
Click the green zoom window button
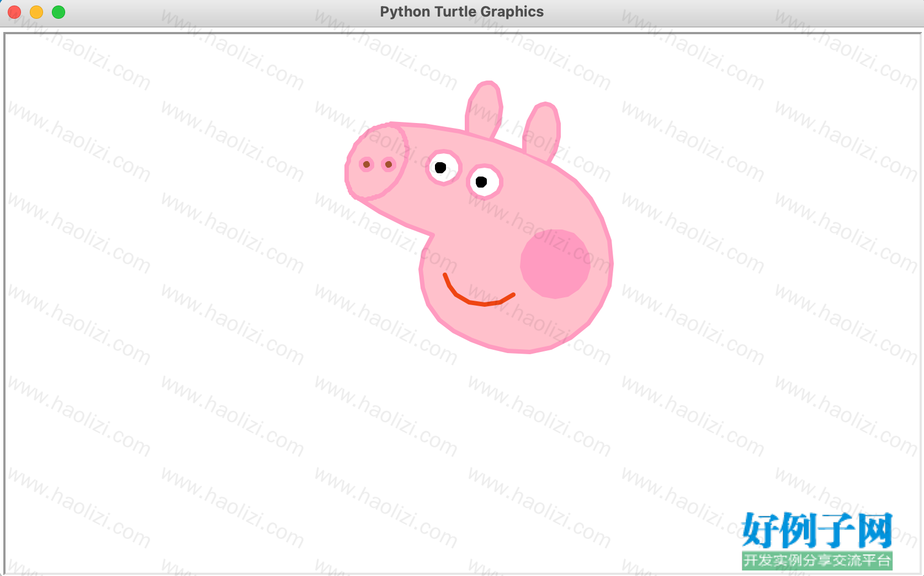(59, 12)
